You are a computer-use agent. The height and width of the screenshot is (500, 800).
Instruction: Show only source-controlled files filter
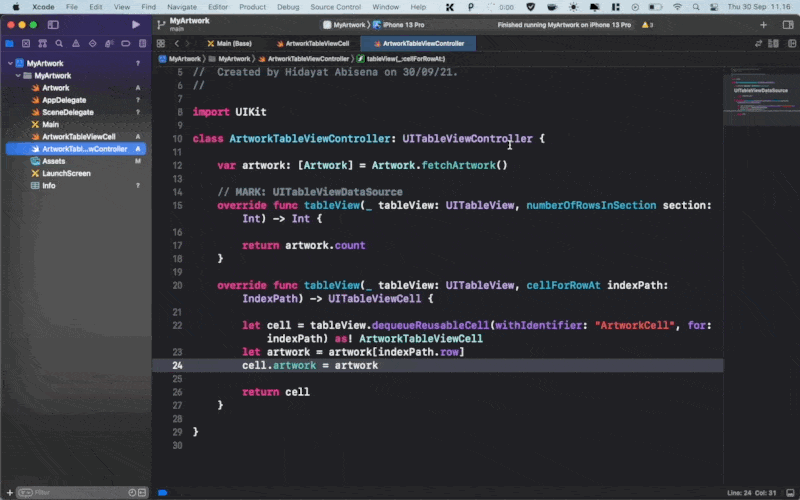click(142, 492)
